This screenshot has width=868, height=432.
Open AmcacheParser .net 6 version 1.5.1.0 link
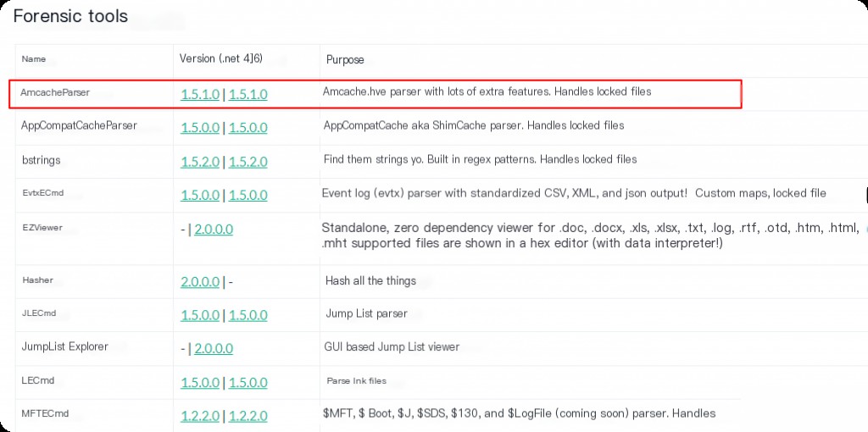248,95
